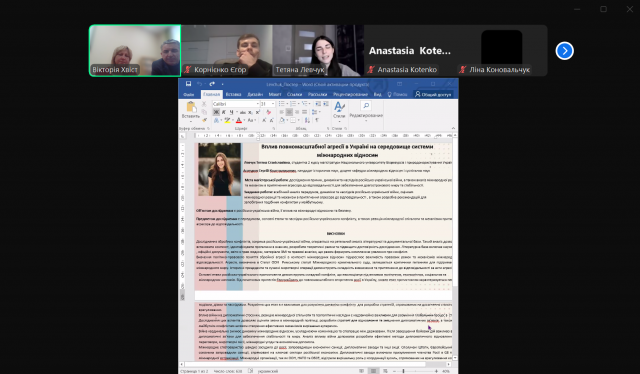The height and width of the screenshot is (374, 640).
Task: Click the Вставить paste clipboard icon
Action: click(x=191, y=107)
